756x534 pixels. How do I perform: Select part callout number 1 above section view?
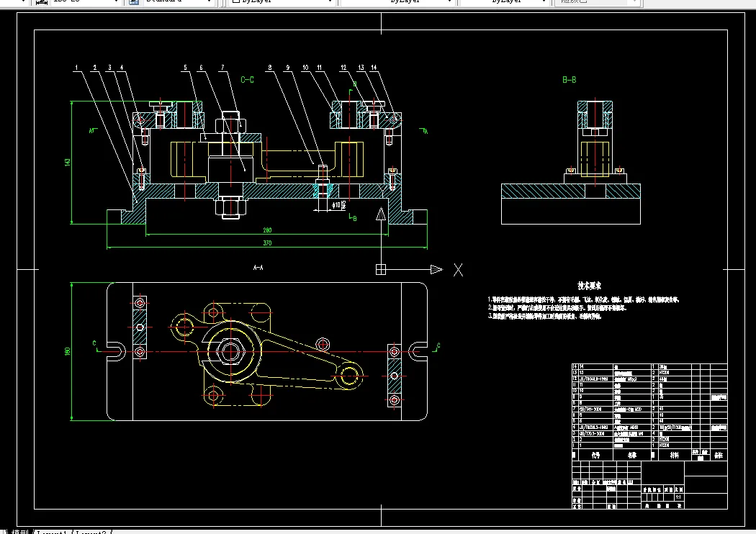coord(76,68)
